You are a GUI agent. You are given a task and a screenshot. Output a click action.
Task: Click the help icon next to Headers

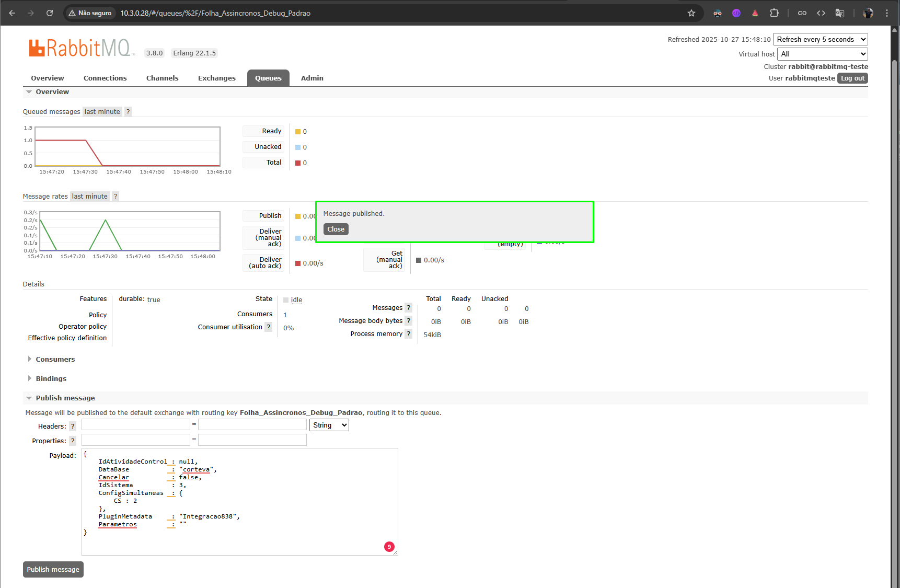73,426
